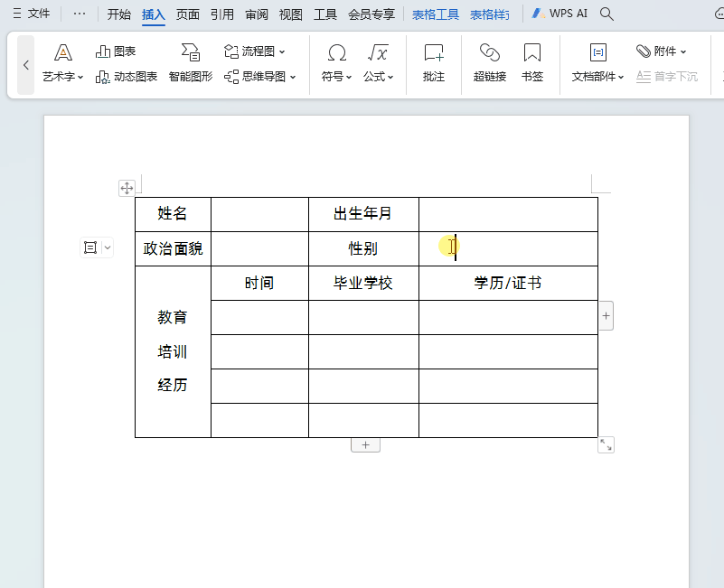Add a new row with the plus button
This screenshot has height=588, width=724.
[365, 443]
